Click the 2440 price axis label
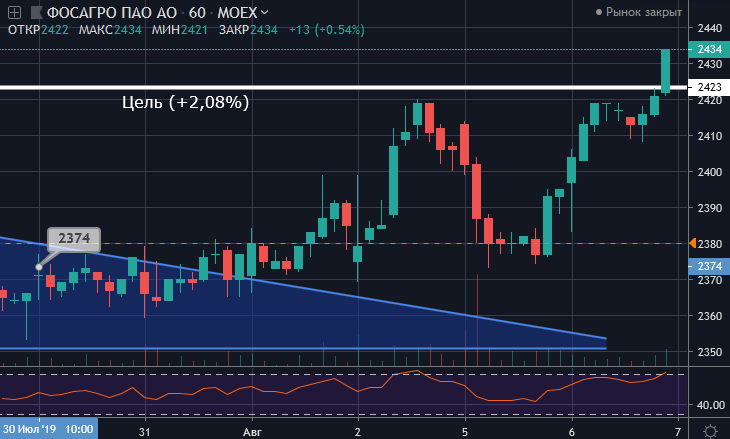Screen dimensions: 730x439 (710, 28)
